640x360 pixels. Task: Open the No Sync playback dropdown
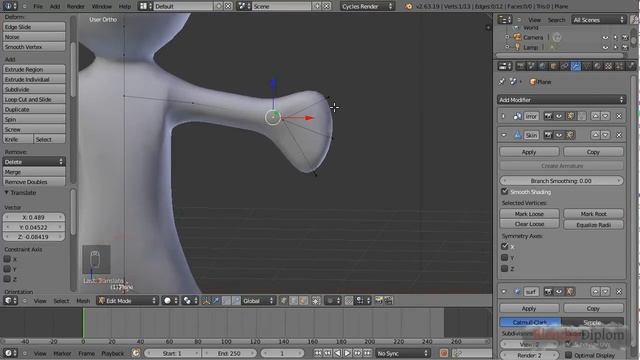(x=403, y=353)
